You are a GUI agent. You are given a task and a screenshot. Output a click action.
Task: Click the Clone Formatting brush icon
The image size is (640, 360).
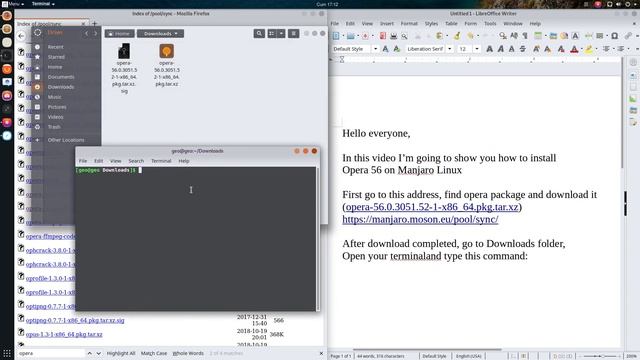pyautogui.click(x=457, y=36)
